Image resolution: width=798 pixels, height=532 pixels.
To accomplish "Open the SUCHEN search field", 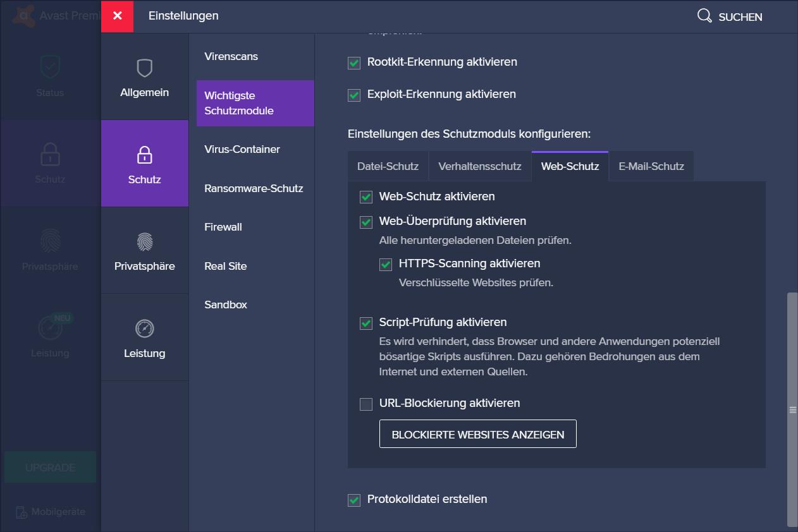I will click(730, 16).
